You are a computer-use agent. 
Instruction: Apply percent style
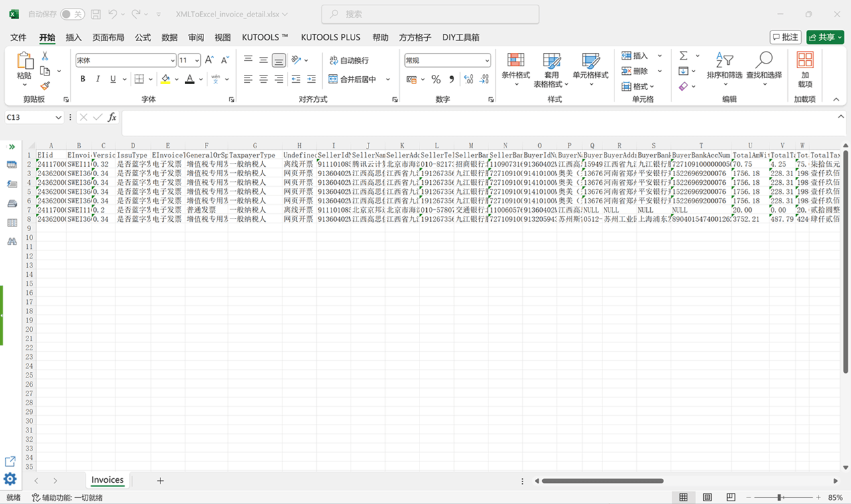(x=436, y=79)
